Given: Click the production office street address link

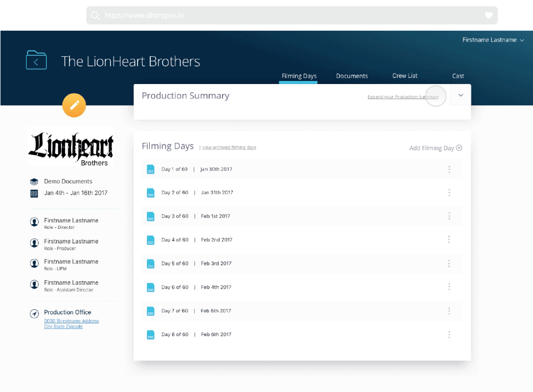Looking at the screenshot, I should tap(71, 321).
